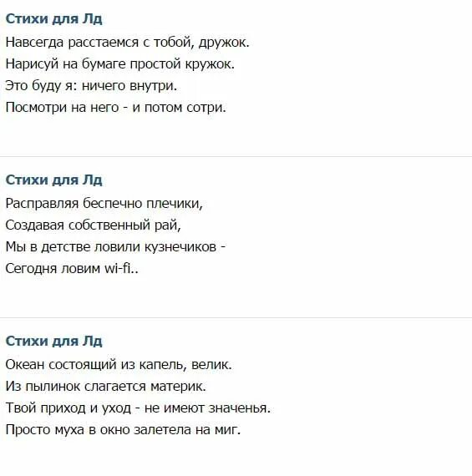The image size is (472, 476).
Task: Click the line «Сегодня ловим wi-fi..»
Action: tap(72, 269)
